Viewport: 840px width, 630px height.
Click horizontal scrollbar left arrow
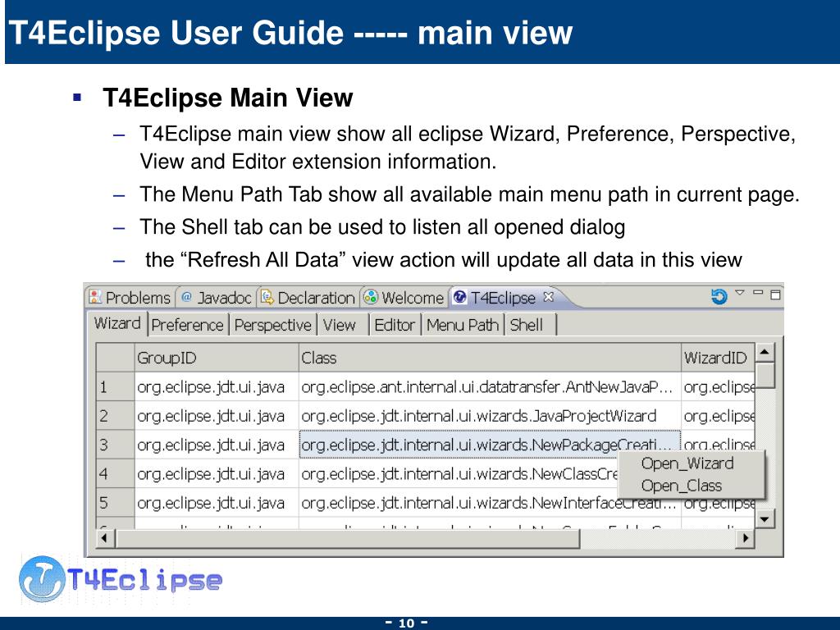[x=104, y=538]
